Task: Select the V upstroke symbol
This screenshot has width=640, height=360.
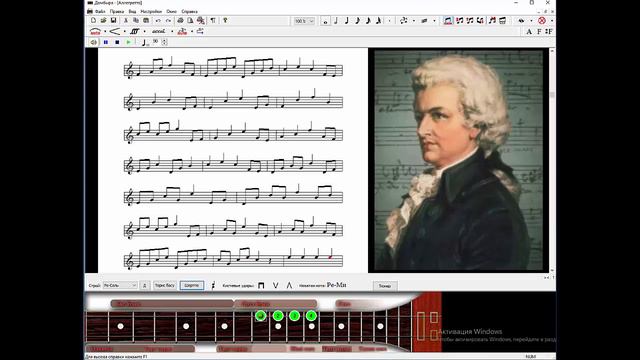Action: click(x=276, y=285)
